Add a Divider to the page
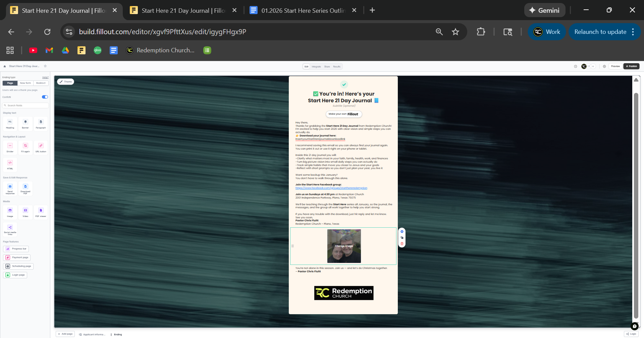Viewport: 644px width, 338px height. (x=10, y=147)
